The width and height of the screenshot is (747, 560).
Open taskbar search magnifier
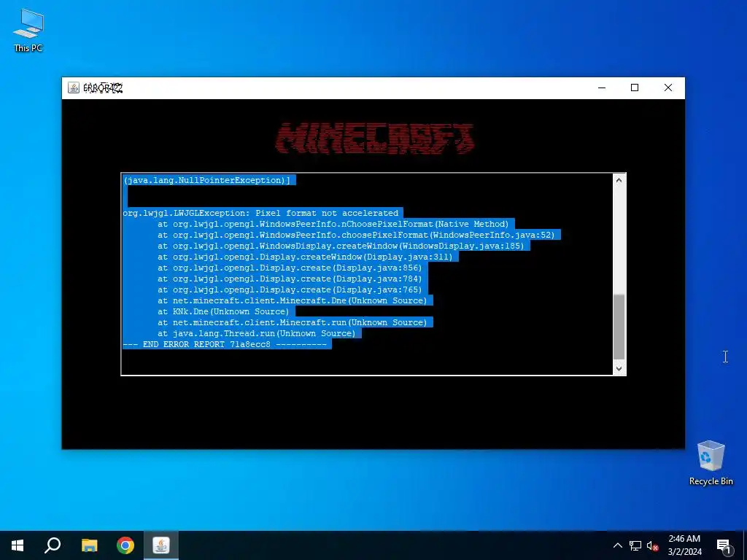point(53,545)
